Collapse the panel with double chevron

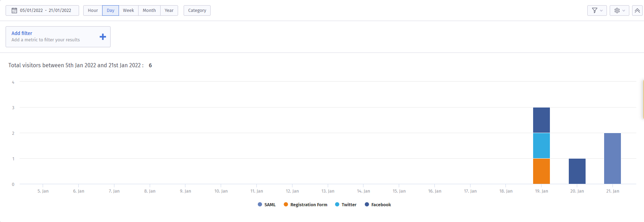(x=637, y=11)
